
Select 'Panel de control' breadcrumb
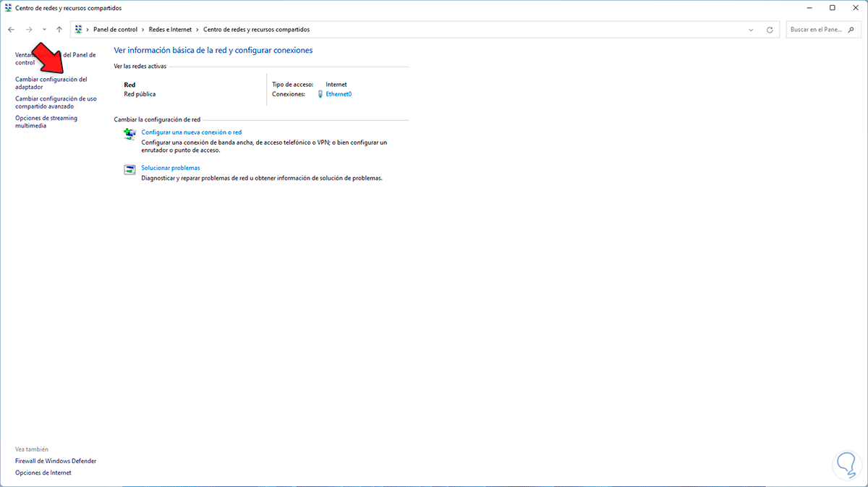[114, 30]
